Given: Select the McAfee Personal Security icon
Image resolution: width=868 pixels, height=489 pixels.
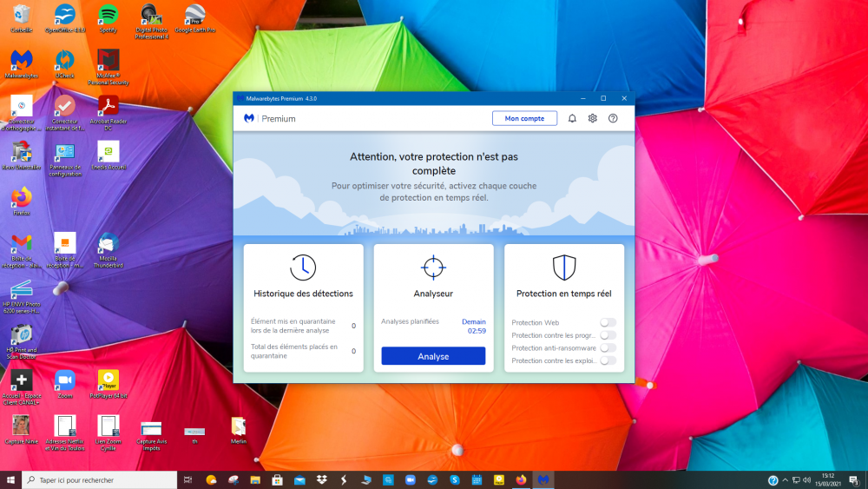Looking at the screenshot, I should click(108, 67).
